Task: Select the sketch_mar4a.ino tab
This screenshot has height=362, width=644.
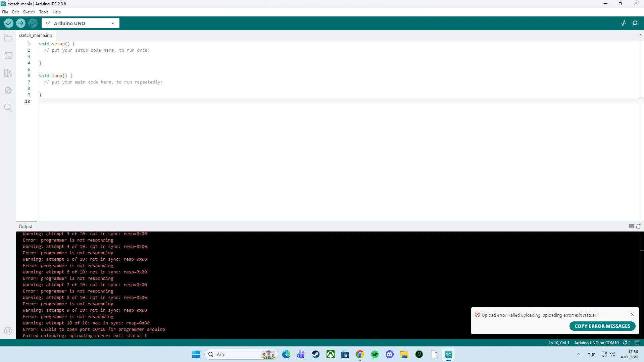Action: click(x=35, y=35)
